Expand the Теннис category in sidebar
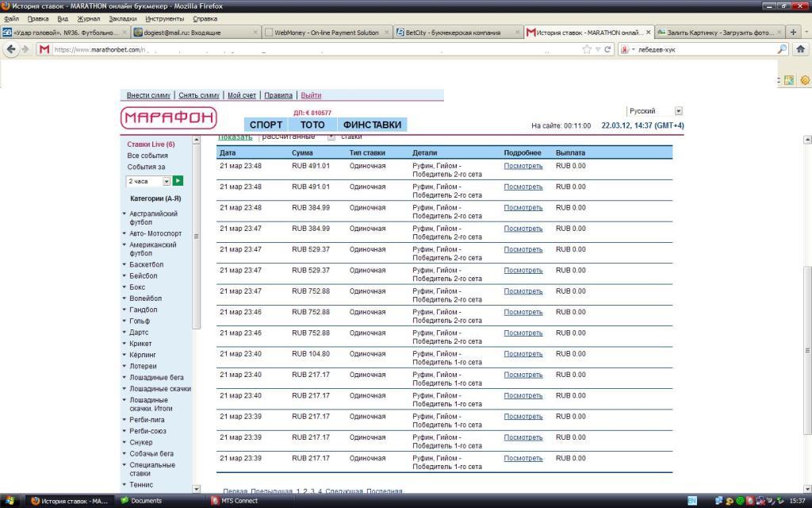The width and height of the screenshot is (812, 508). coord(141,484)
